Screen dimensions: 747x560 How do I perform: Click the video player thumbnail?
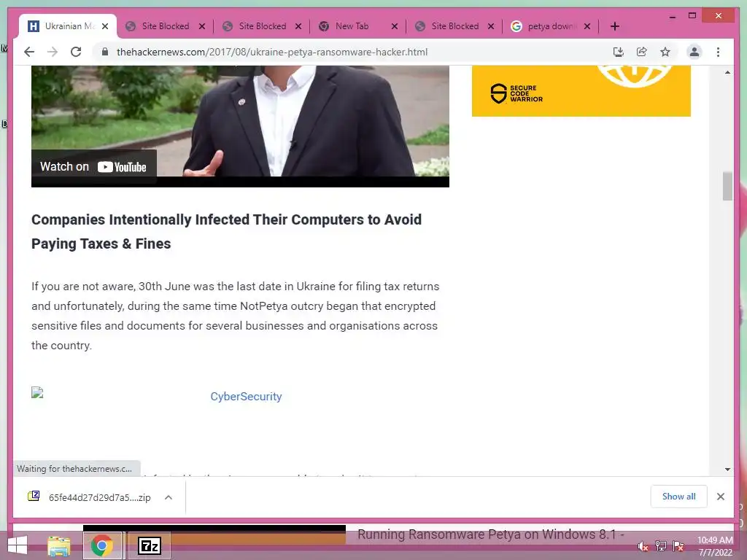coord(240,125)
